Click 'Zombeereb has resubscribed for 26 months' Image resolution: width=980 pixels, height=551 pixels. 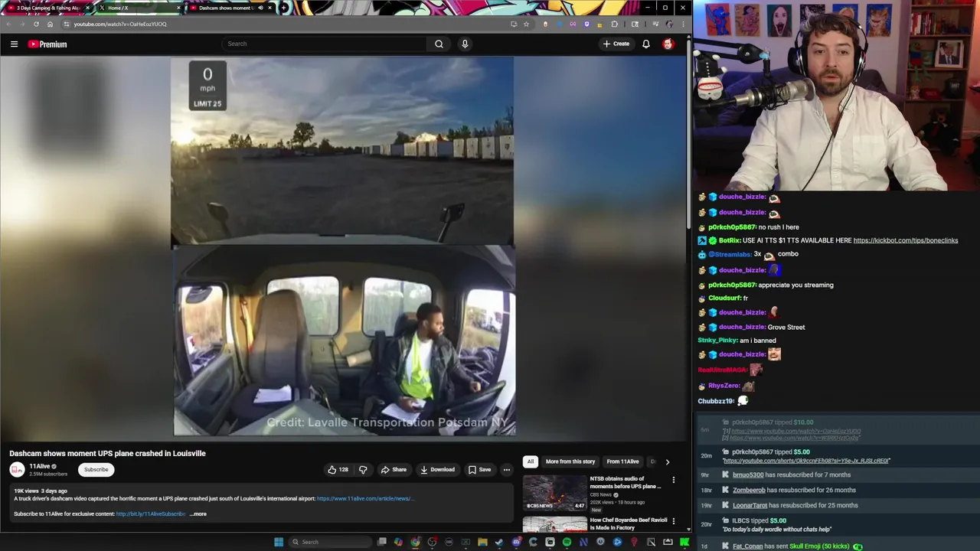point(794,491)
